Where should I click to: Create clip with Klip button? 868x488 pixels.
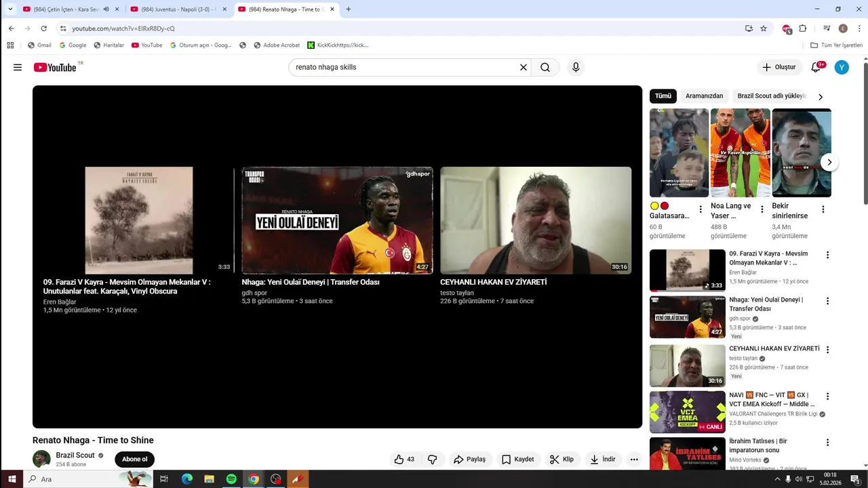point(561,459)
